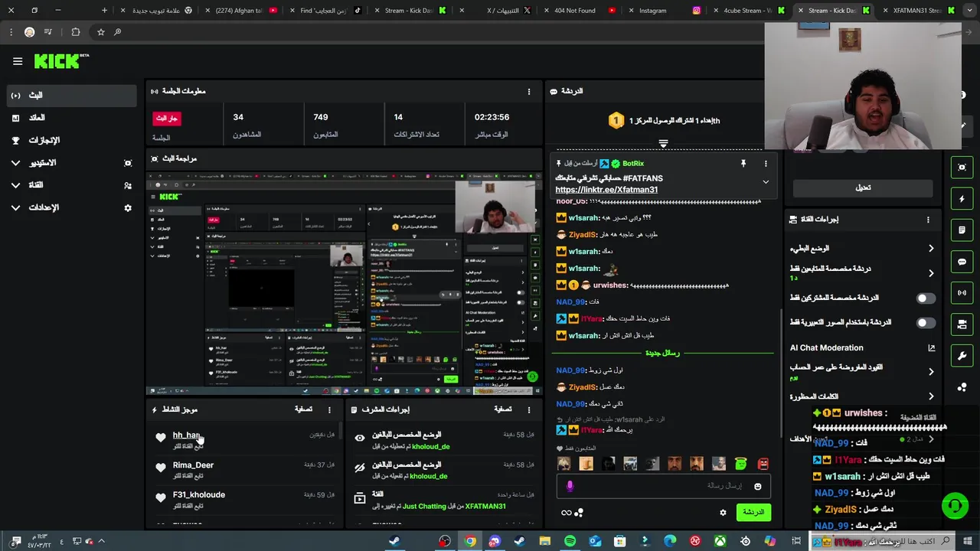Open chat settings gear beside chat button
980x551 pixels.
point(723,513)
